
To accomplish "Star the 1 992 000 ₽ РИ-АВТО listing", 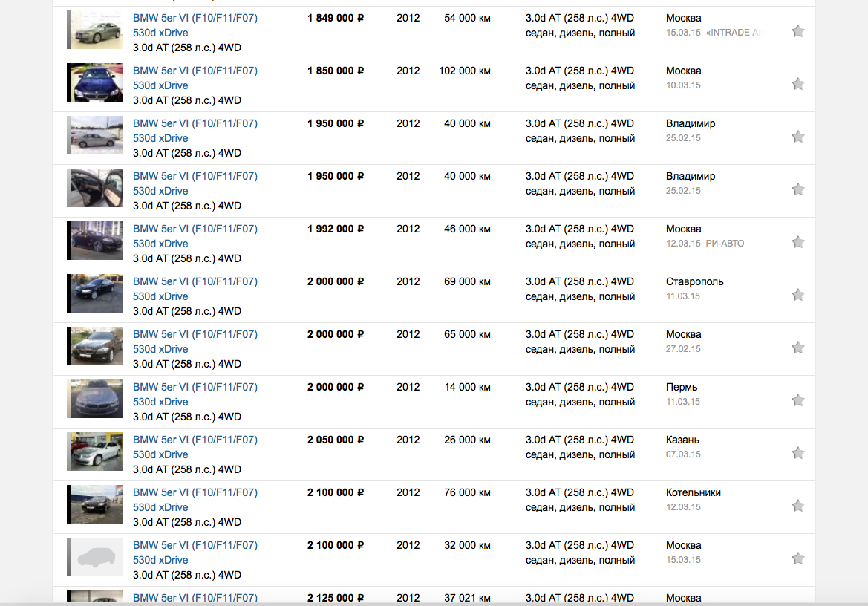I will (797, 242).
